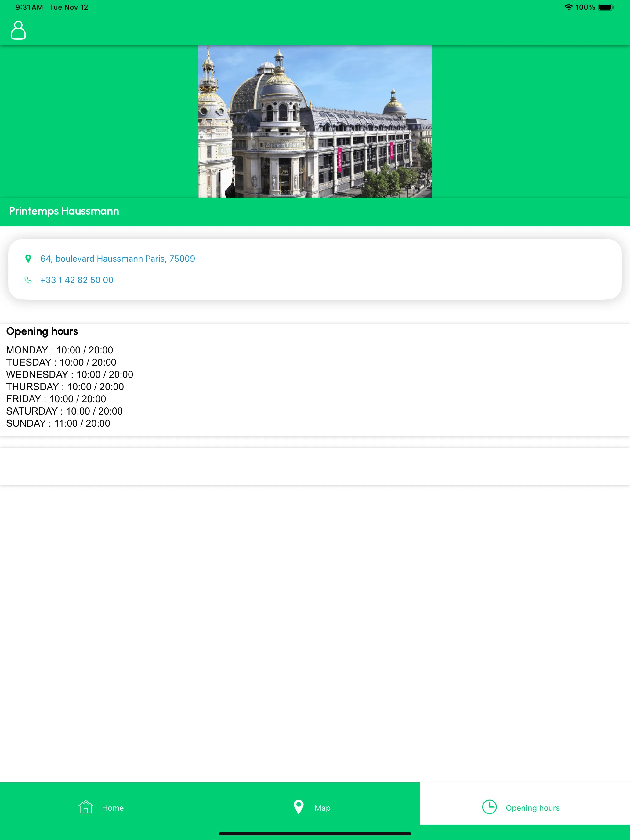
Task: Select the THURSDAY : 10:00 / 20:00 row
Action: [65, 387]
